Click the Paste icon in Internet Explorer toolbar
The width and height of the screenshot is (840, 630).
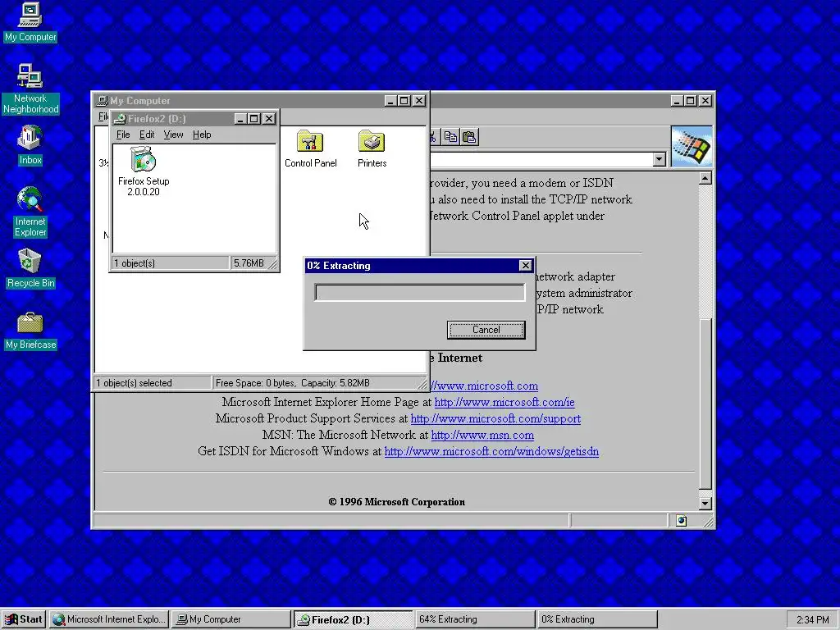click(x=469, y=137)
